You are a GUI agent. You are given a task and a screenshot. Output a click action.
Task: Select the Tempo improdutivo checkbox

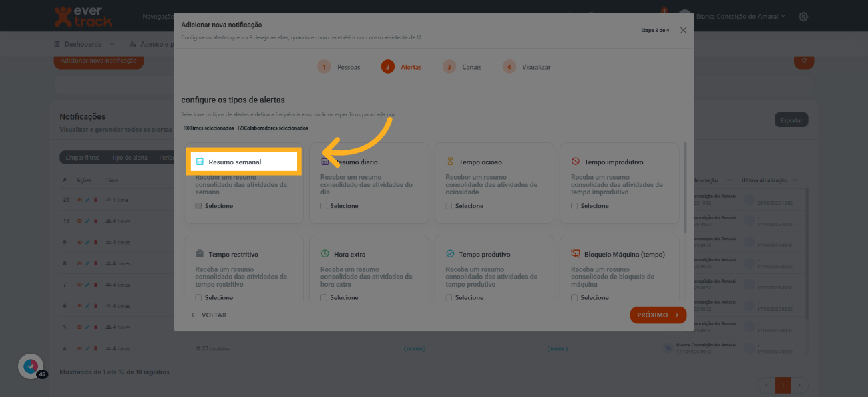point(574,206)
